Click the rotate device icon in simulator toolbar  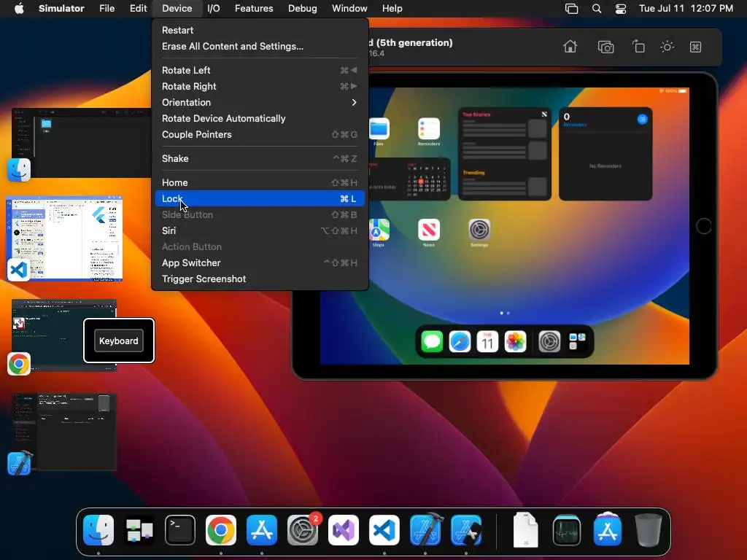coord(638,47)
